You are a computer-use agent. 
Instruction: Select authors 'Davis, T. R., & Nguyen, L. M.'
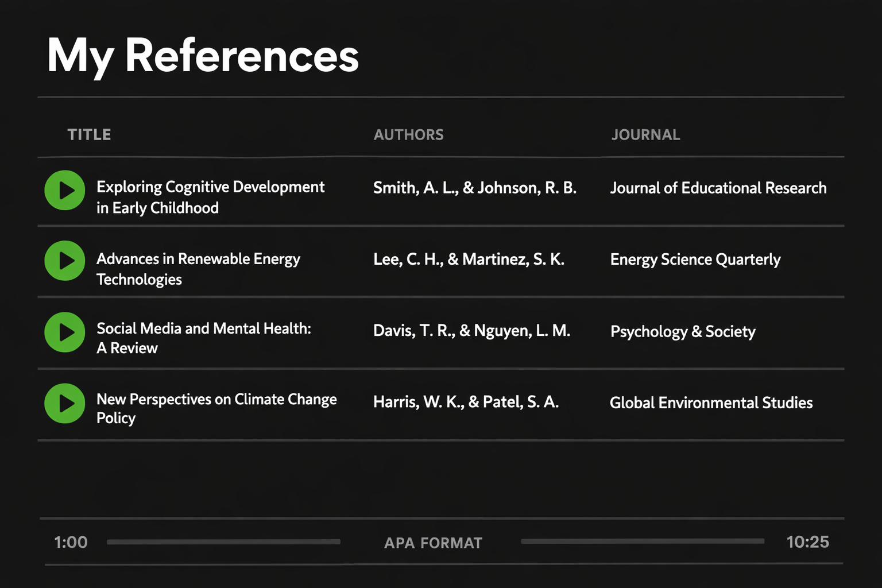pos(472,331)
